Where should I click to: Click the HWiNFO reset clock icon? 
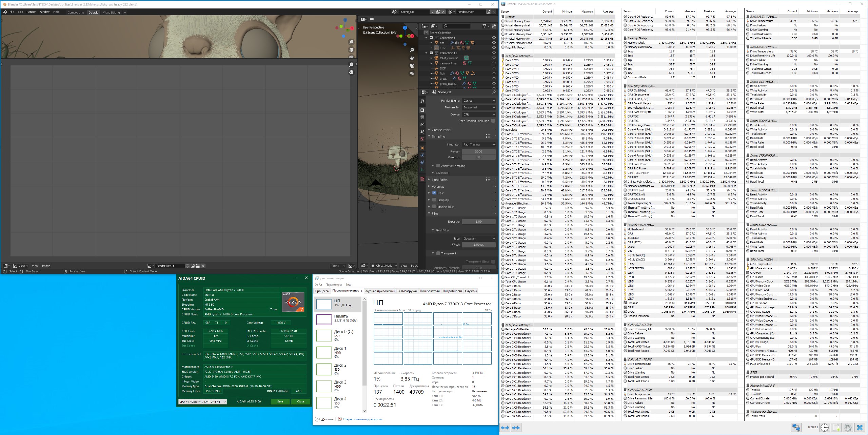click(825, 427)
